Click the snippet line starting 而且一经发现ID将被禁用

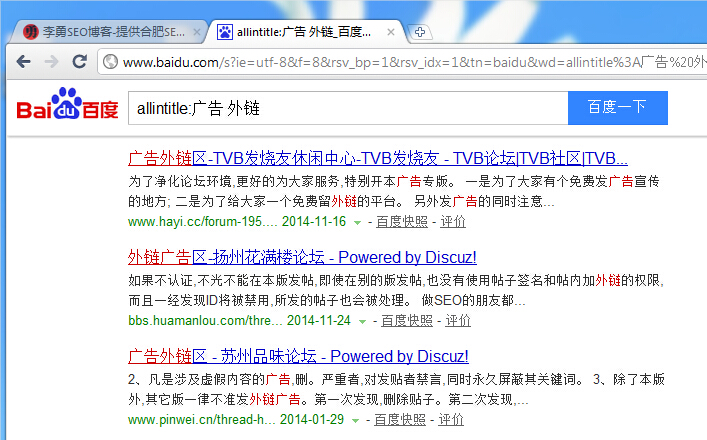tap(327, 301)
